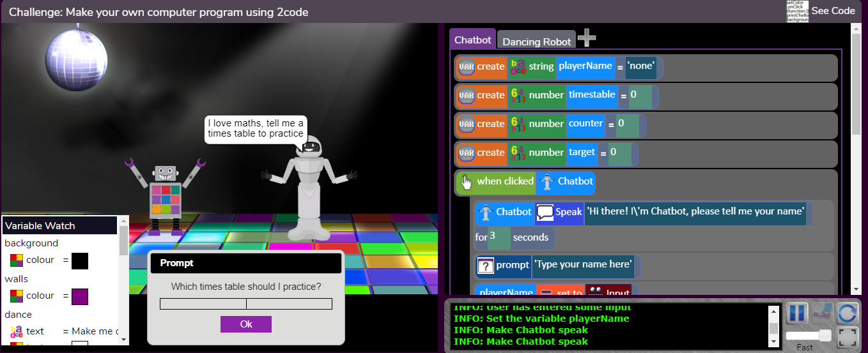Click Ok in the Prompt dialog
This screenshot has height=353, width=868.
246,324
